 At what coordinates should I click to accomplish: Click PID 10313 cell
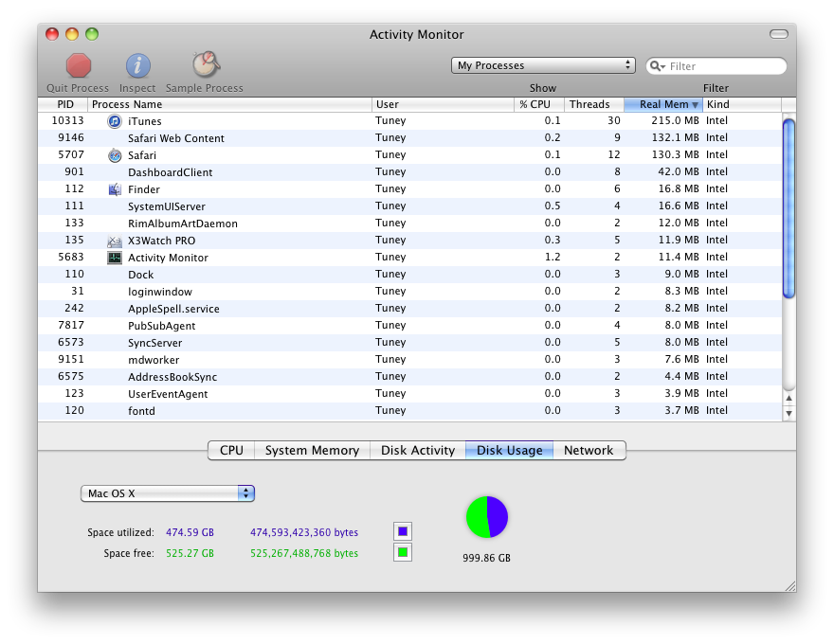[x=67, y=120]
